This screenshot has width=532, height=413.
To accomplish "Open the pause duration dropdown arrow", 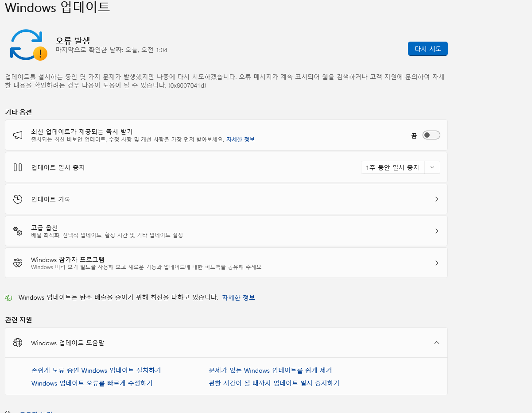I will [x=432, y=167].
